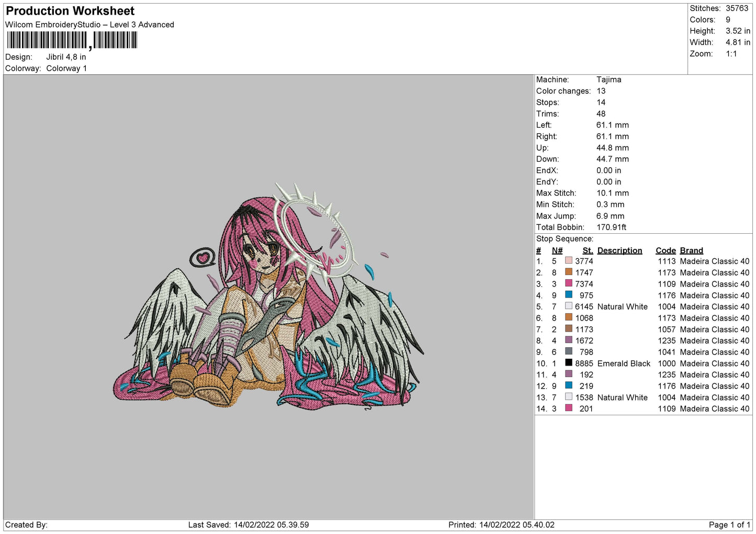The image size is (756, 534).
Task: Select the Code column header
Action: point(665,251)
